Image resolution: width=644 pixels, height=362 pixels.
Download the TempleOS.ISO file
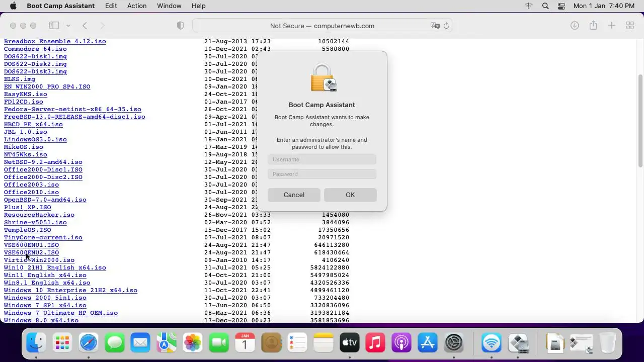pos(28,230)
